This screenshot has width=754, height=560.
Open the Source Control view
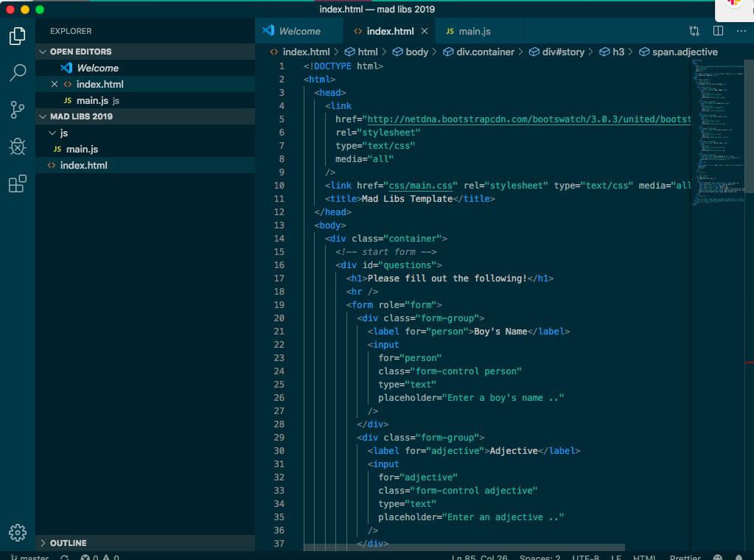coord(17,110)
